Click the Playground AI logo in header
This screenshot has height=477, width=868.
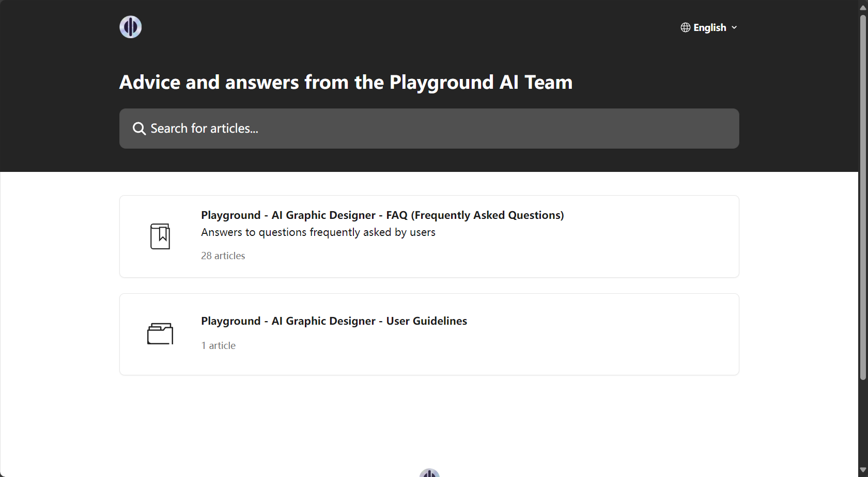click(131, 27)
